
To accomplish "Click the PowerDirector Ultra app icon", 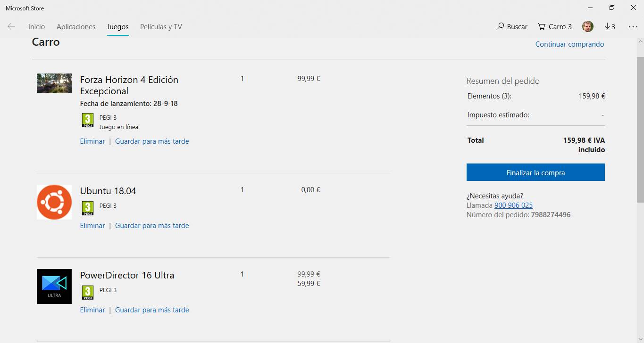I will point(54,286).
